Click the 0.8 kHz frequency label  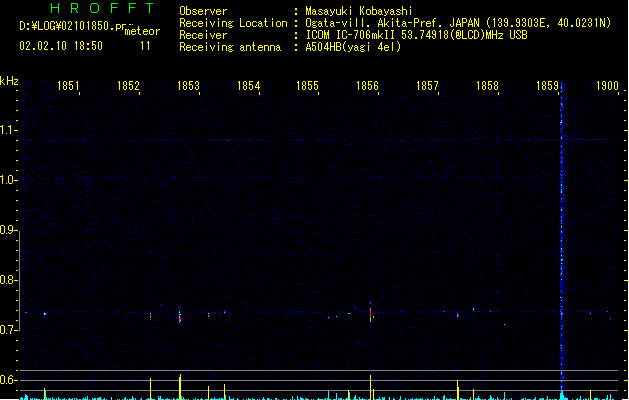coord(8,280)
